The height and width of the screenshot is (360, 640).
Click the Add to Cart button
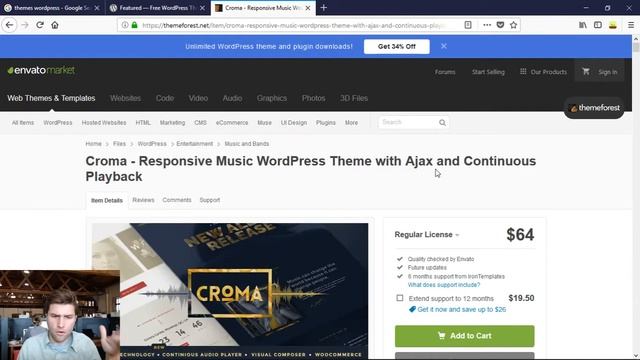point(464,336)
